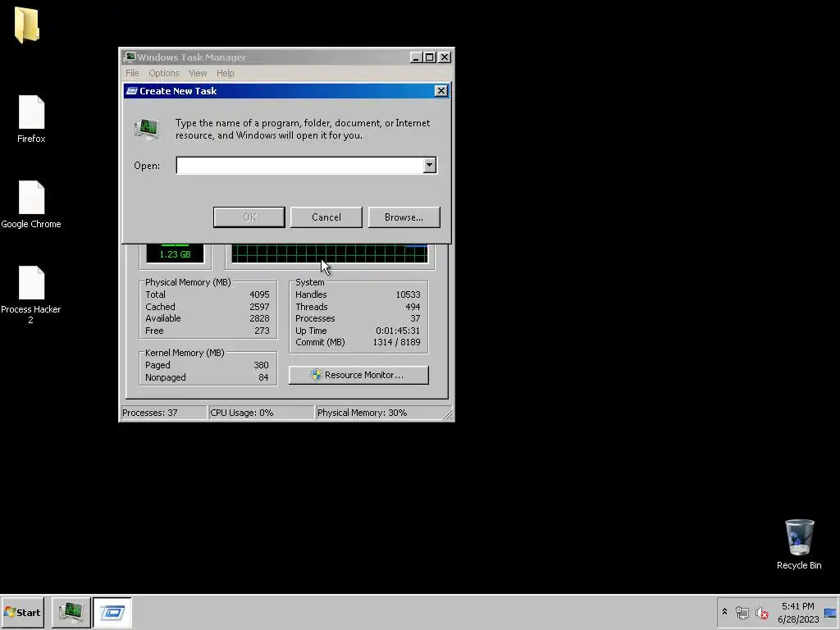Click the 1.23 GB memory meter
Screen dimensions: 840x630
click(176, 253)
